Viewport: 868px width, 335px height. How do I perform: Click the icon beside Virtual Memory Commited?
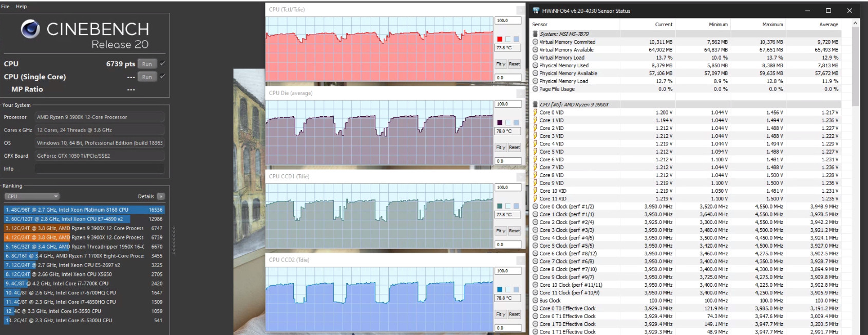(x=535, y=42)
